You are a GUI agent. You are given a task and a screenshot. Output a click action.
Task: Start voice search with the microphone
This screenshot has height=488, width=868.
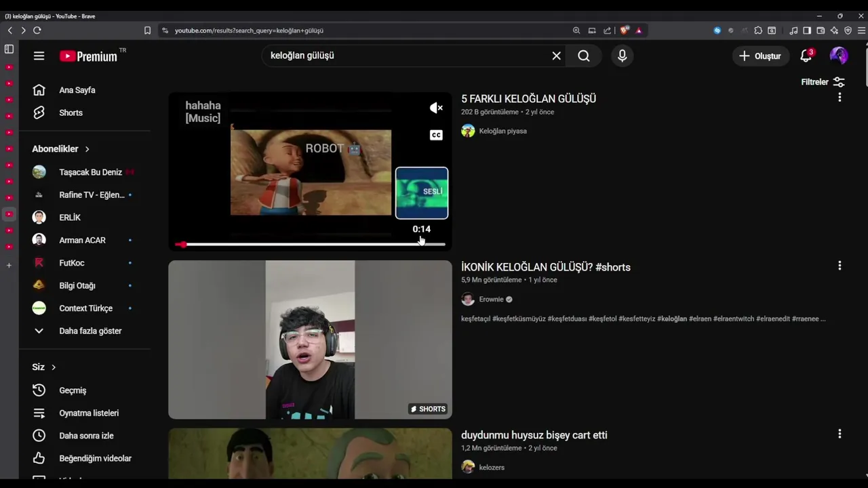(x=622, y=56)
